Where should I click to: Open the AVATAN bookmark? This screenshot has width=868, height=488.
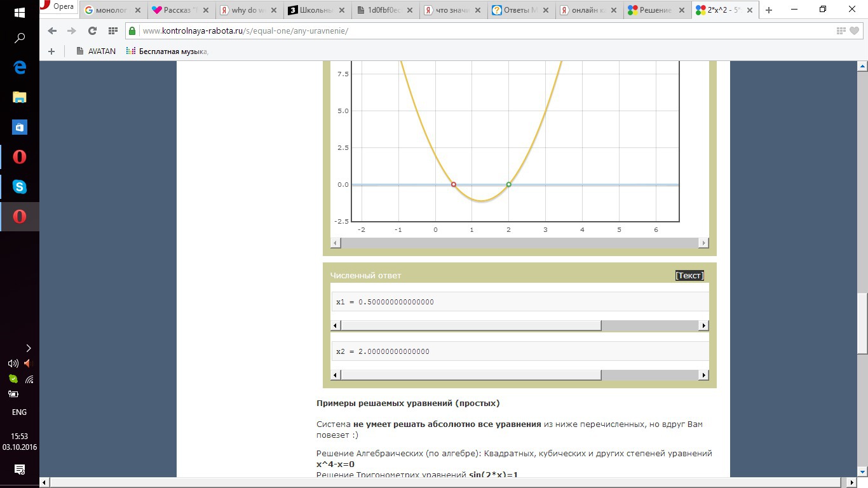(x=96, y=51)
